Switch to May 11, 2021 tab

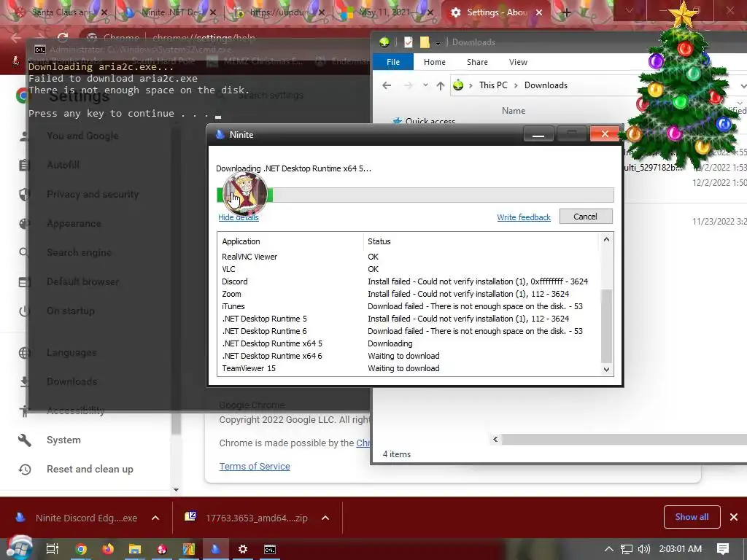[x=384, y=12]
